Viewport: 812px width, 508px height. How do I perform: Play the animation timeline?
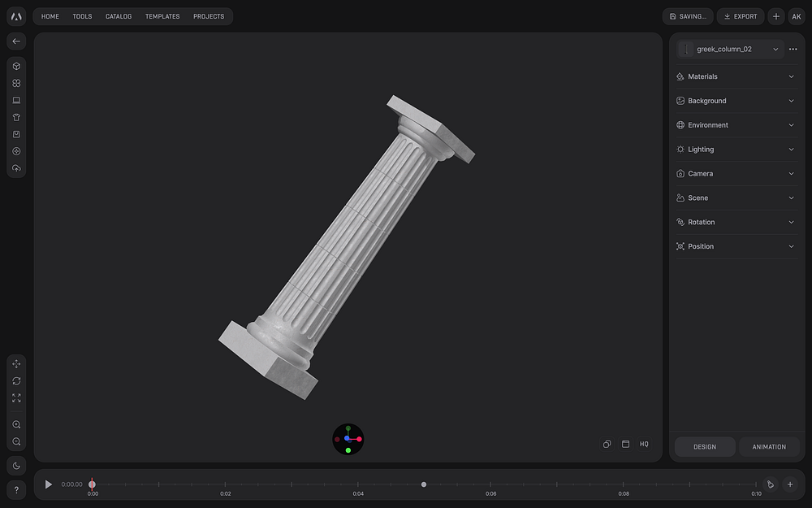click(x=48, y=484)
